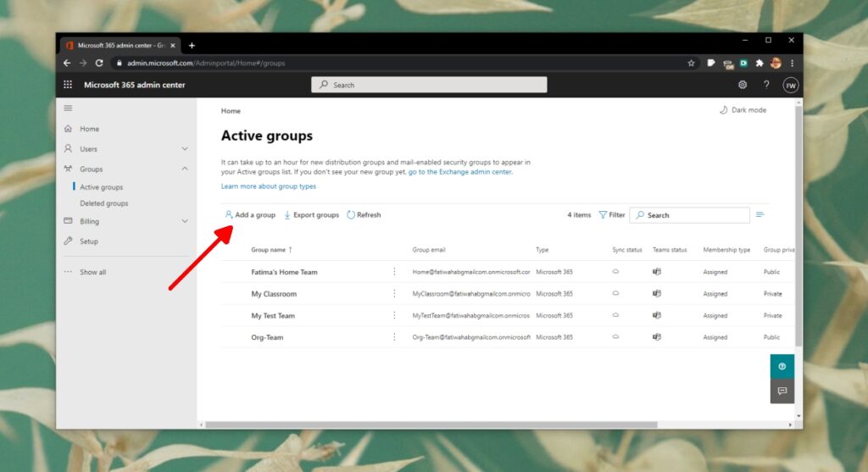Viewport: 868px width, 472px height.
Task: Click the horizontal scrollbar at bottom
Action: point(431,425)
